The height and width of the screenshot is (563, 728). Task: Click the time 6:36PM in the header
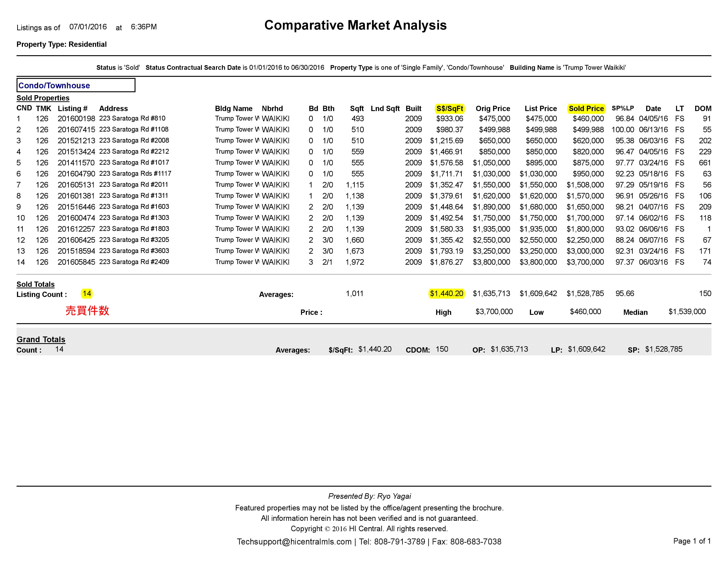click(144, 27)
